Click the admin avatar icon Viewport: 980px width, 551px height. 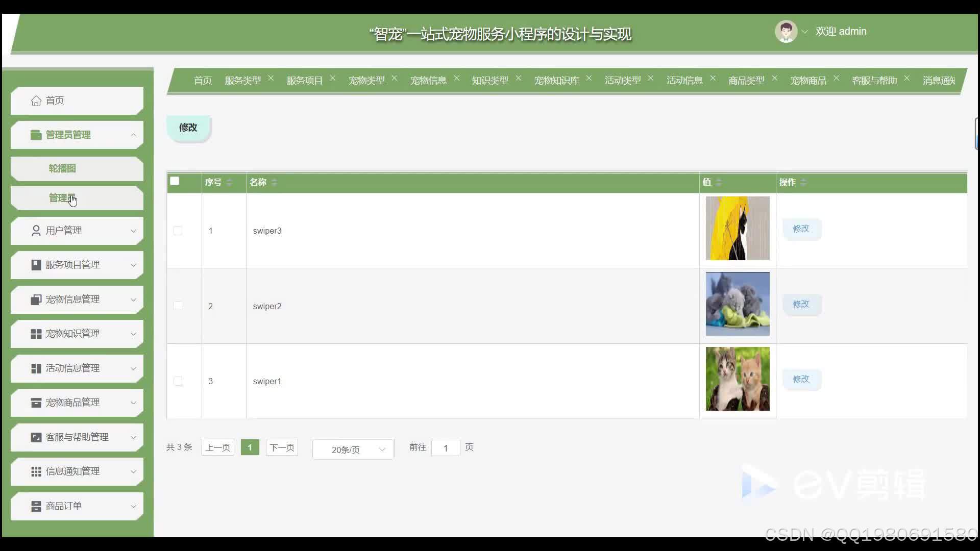(x=786, y=32)
